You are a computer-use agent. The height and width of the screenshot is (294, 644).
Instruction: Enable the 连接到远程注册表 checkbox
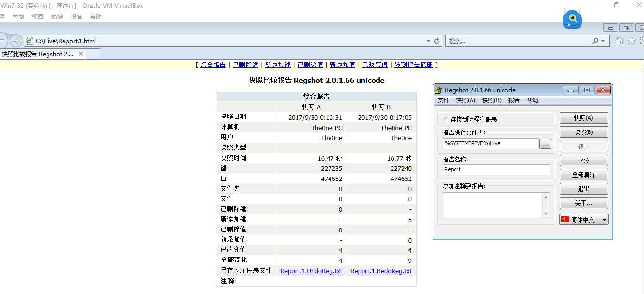coord(446,119)
